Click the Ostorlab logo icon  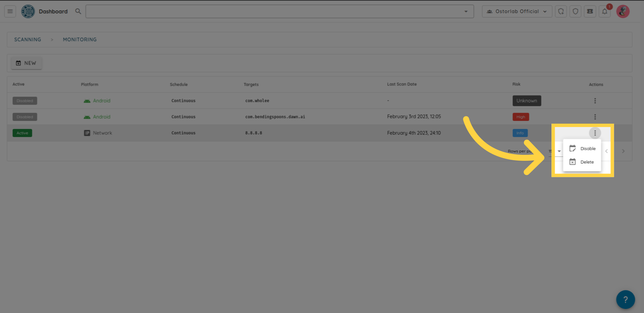coord(28,11)
